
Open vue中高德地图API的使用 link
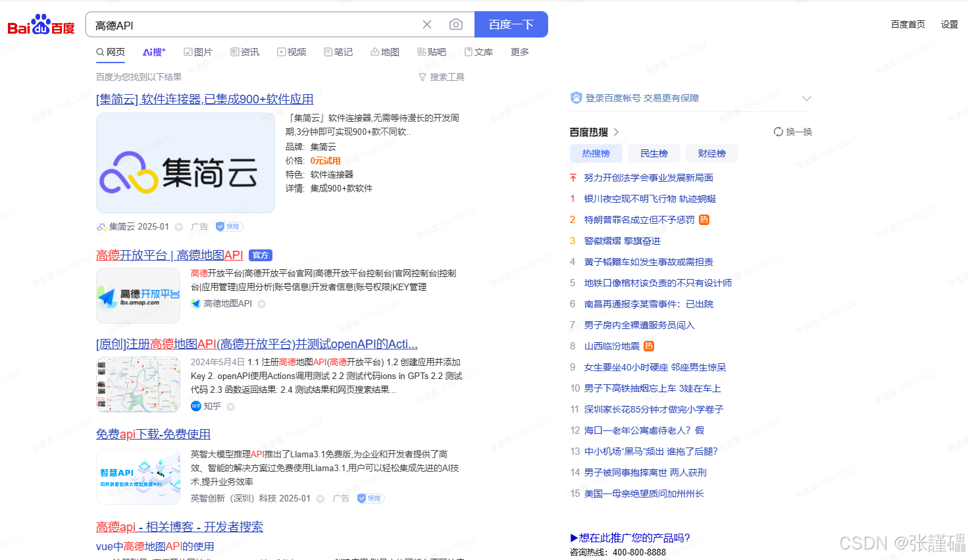[155, 546]
